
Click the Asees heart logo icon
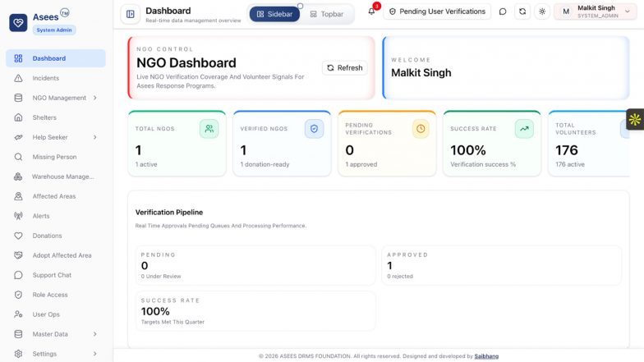18,23
